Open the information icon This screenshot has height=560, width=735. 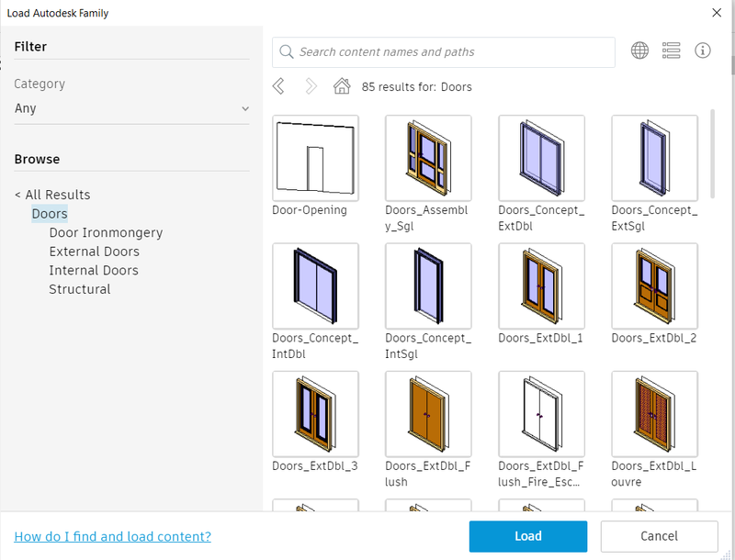702,50
